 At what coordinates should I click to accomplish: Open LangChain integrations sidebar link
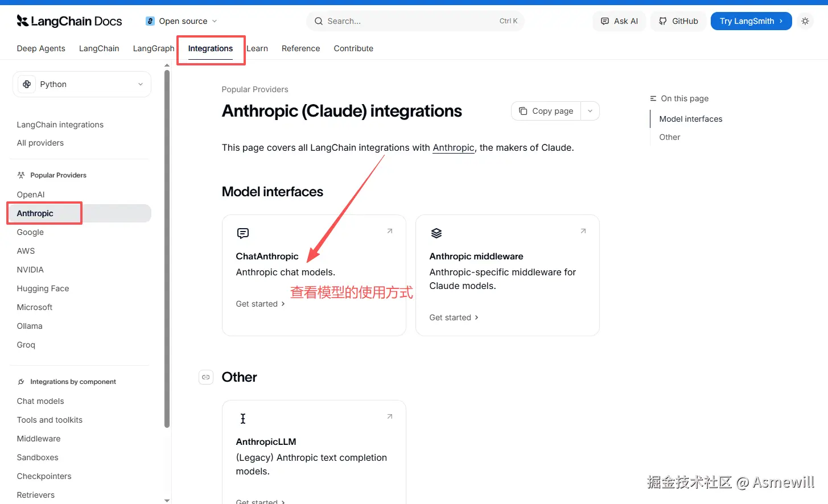[x=60, y=125]
